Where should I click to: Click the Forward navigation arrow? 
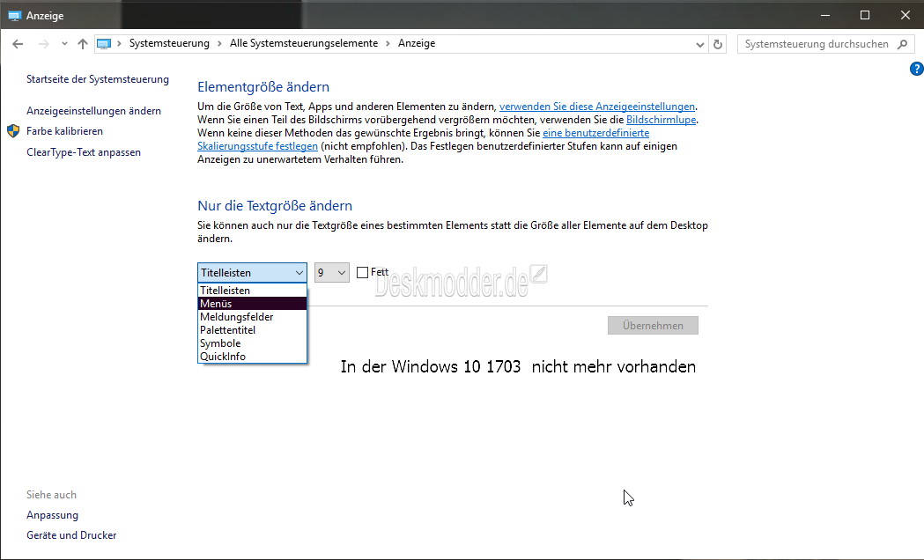coord(43,43)
